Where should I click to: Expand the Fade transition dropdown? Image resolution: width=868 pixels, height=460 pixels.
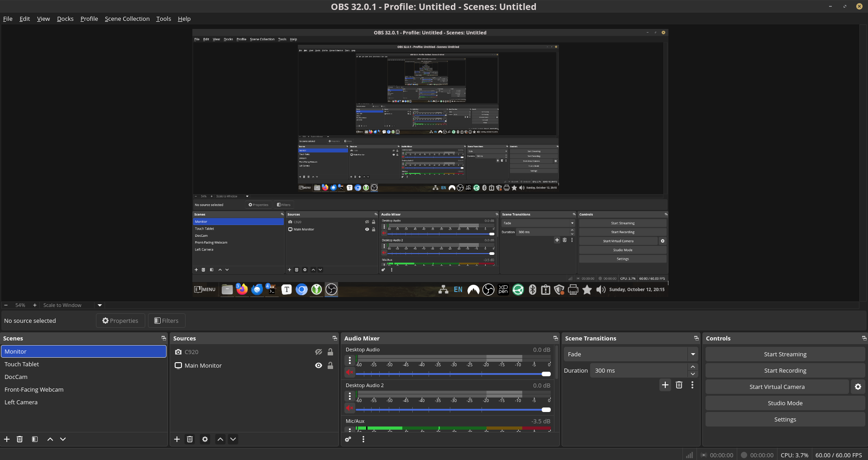click(x=692, y=354)
